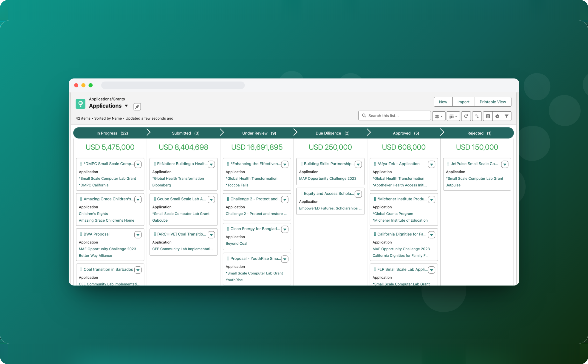The image size is (588, 364).
Task: Open actions menu for JetPulse Small Scale card
Action: point(504,164)
